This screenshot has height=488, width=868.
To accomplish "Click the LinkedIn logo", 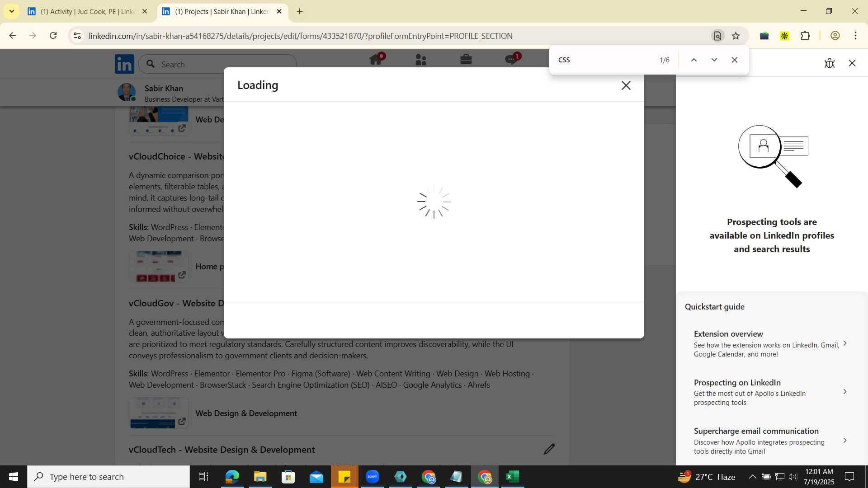I will click(124, 64).
